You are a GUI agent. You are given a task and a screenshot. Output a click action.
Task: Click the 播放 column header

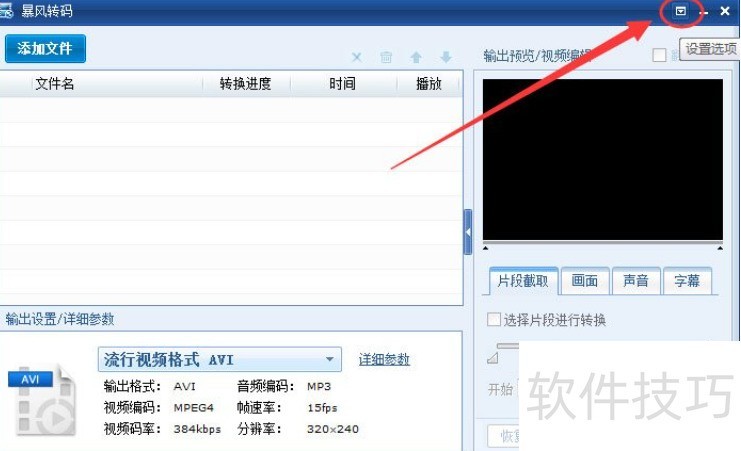click(429, 84)
